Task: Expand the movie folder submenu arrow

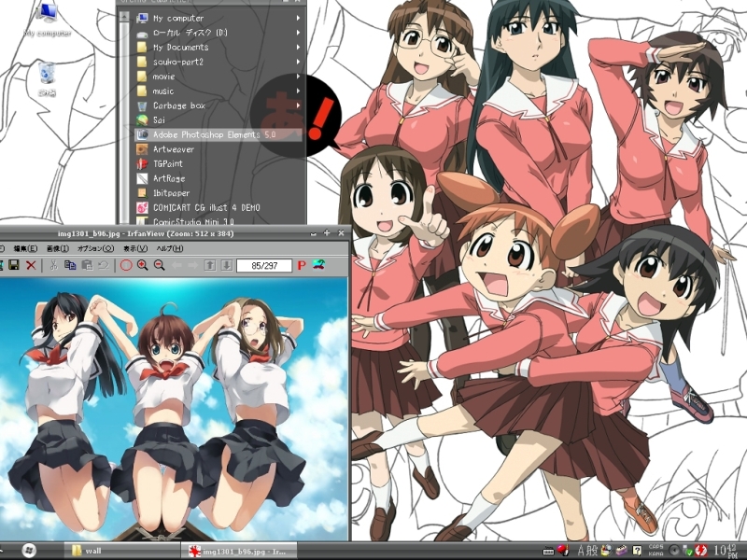Action: coord(298,77)
